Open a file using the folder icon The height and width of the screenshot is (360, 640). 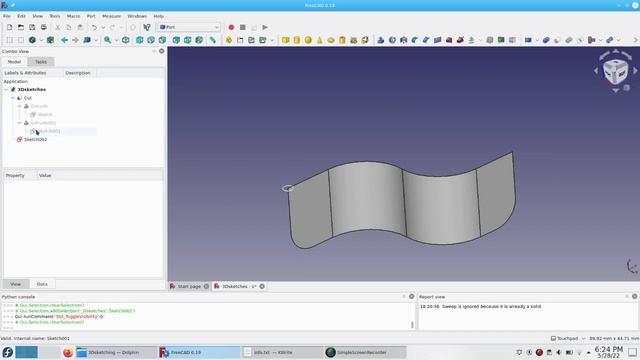(x=21, y=27)
